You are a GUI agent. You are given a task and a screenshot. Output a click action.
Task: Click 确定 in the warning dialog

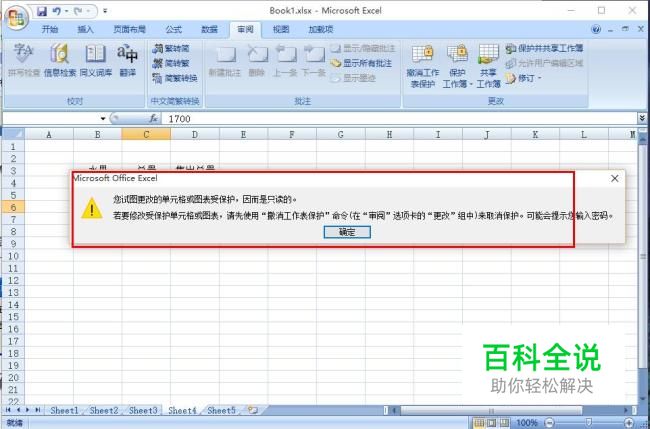pyautogui.click(x=347, y=233)
